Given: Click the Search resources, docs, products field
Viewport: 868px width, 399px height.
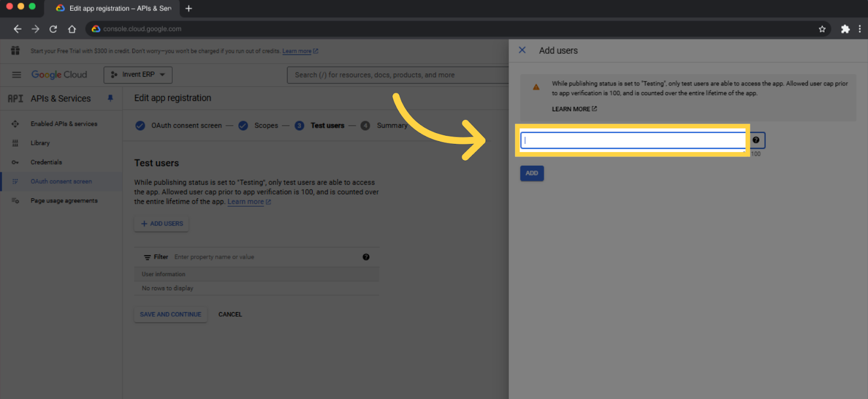Looking at the screenshot, I should pos(398,75).
